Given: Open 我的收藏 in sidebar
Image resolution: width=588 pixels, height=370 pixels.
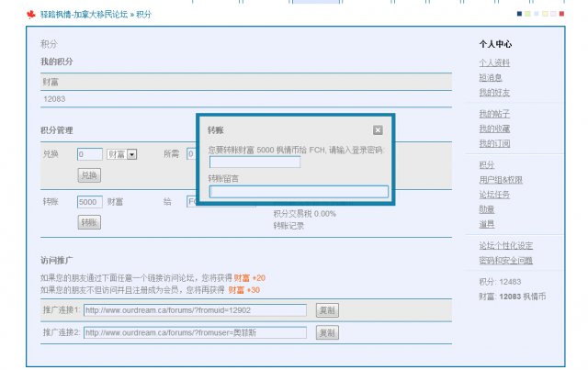Looking at the screenshot, I should 494,129.
